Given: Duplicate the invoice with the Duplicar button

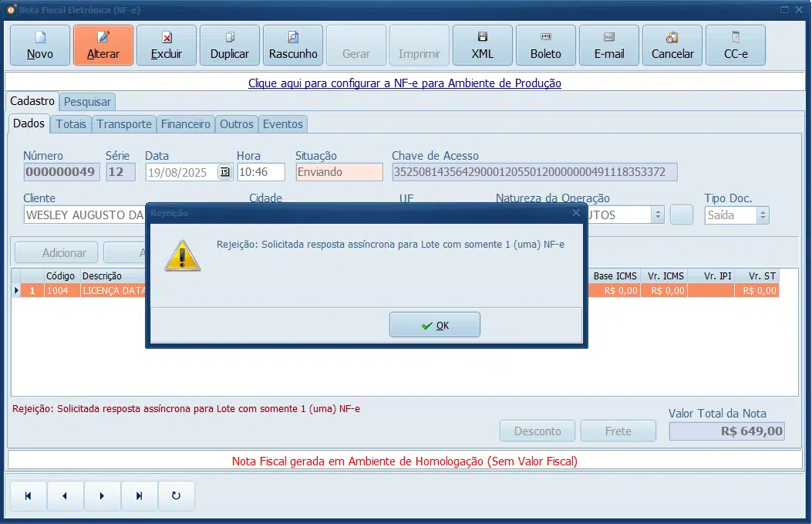Looking at the screenshot, I should click(x=229, y=45).
